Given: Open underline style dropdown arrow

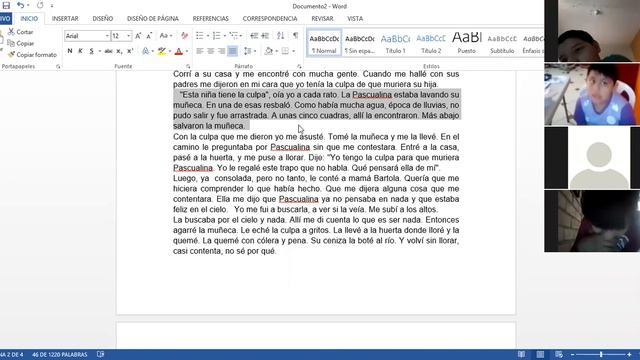Looking at the screenshot, I should click(x=99, y=51).
